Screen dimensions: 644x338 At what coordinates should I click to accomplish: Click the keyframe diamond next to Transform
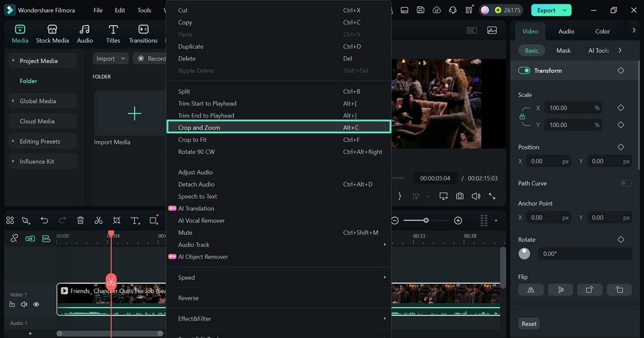point(621,70)
